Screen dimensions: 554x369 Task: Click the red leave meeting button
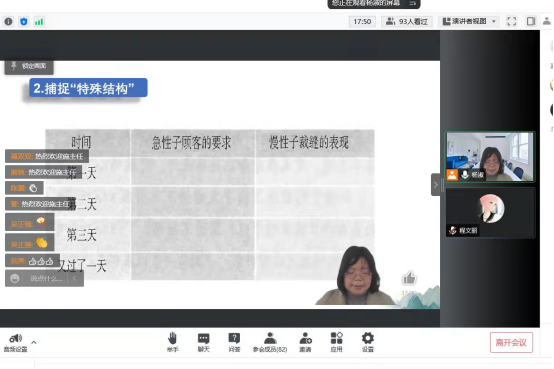[x=511, y=342]
